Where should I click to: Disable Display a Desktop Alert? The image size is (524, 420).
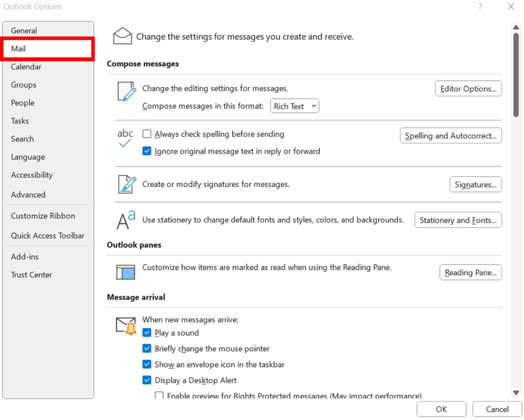coord(147,380)
